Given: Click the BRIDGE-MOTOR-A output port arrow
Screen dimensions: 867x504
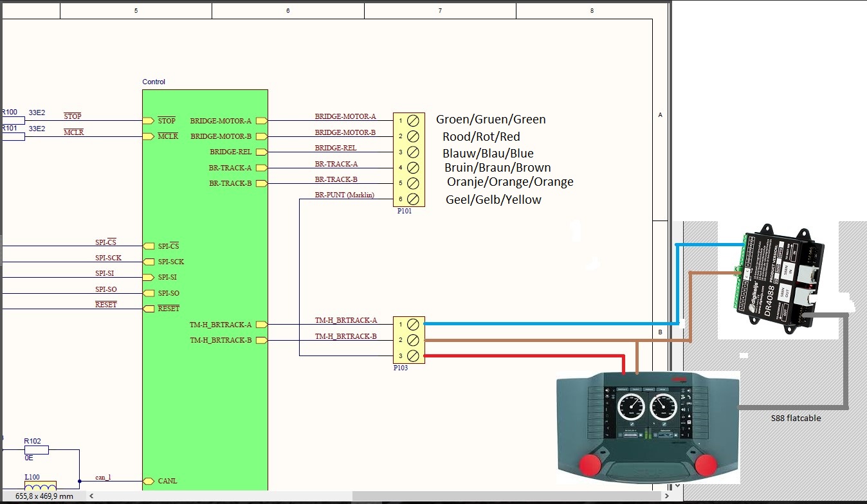Looking at the screenshot, I should (261, 120).
